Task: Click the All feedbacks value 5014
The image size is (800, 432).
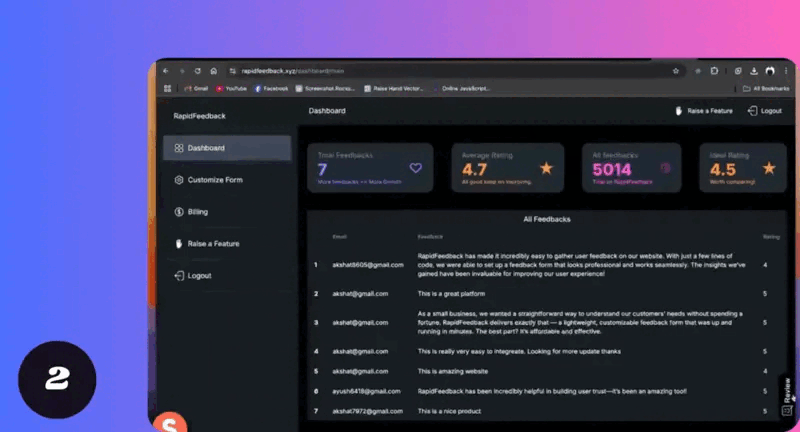Action: point(612,169)
